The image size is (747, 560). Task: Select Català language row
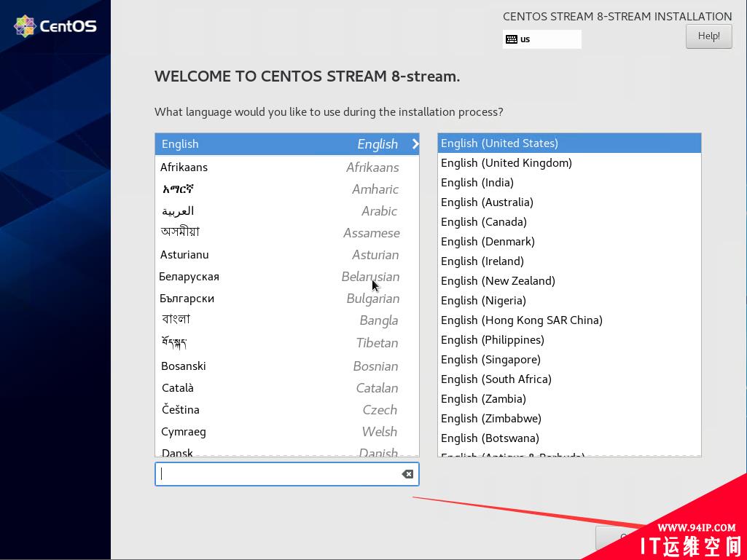[287, 387]
